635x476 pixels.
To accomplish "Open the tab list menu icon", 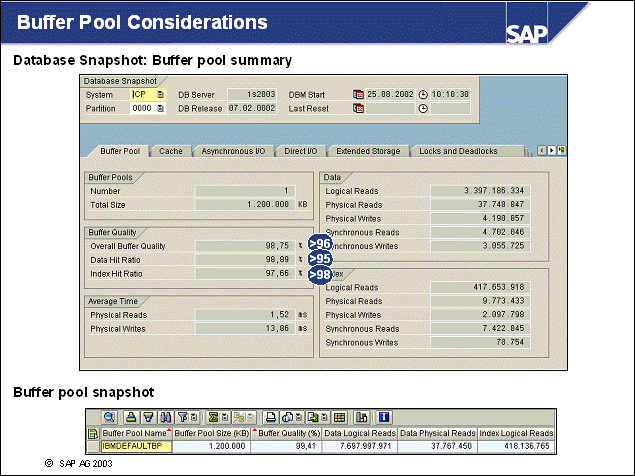I will 563,150.
